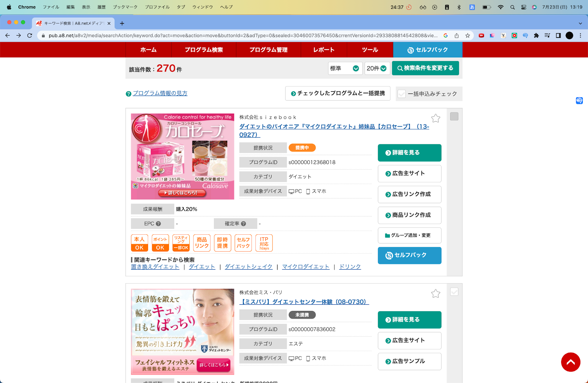Viewport: 588px width, 383px height.
Task: Open Control Center icon in menu bar
Action: pyautogui.click(x=524, y=7)
